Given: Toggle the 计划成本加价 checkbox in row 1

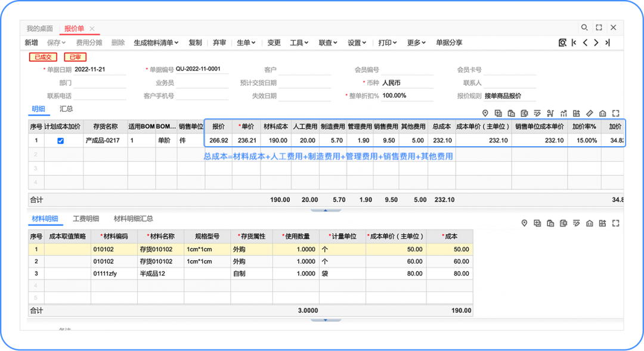Looking at the screenshot, I should tap(60, 141).
